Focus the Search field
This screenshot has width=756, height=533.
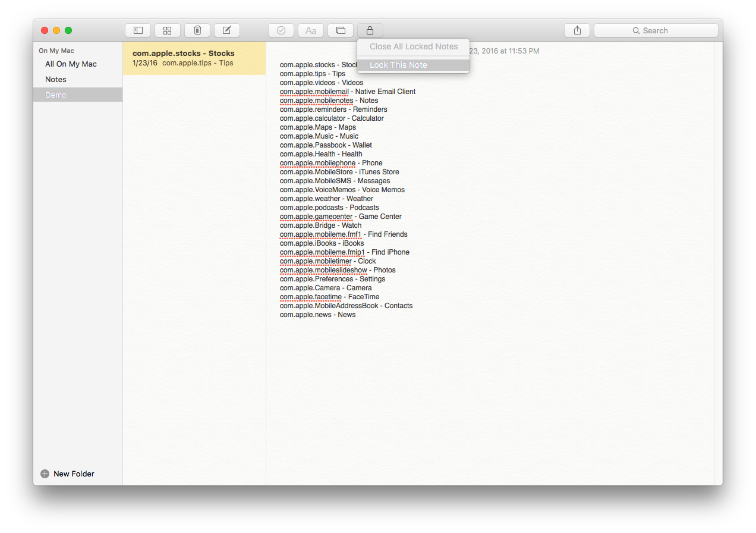pyautogui.click(x=656, y=30)
